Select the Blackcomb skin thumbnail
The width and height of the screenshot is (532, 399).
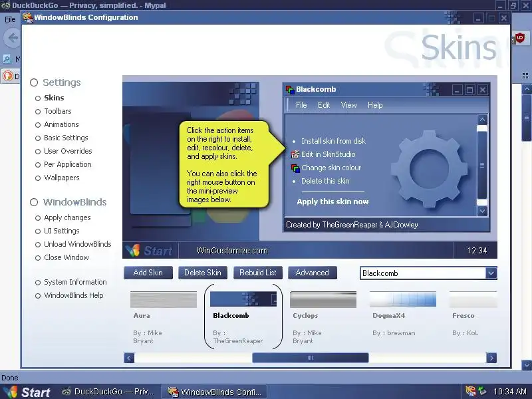pyautogui.click(x=243, y=299)
